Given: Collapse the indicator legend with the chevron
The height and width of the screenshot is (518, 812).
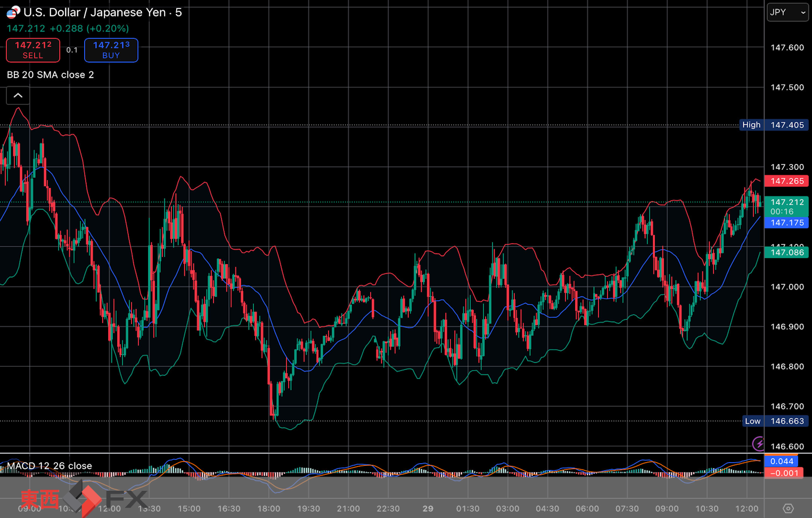Looking at the screenshot, I should [x=18, y=96].
